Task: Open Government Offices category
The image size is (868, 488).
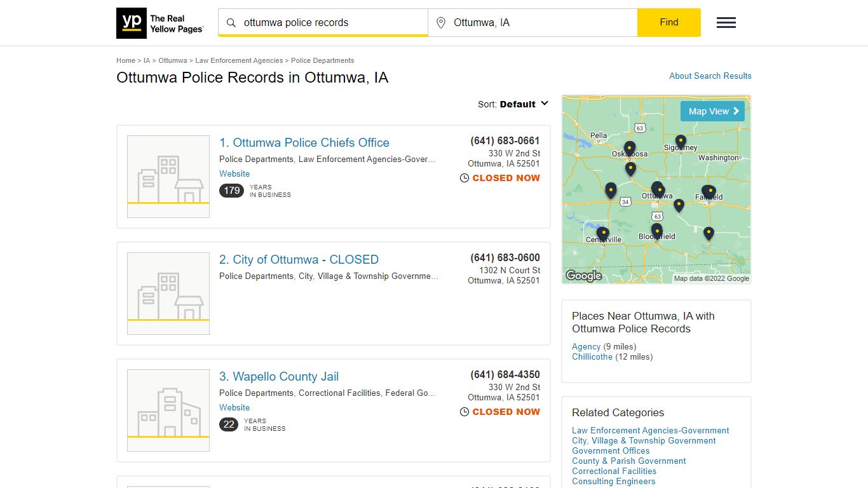Action: click(611, 451)
